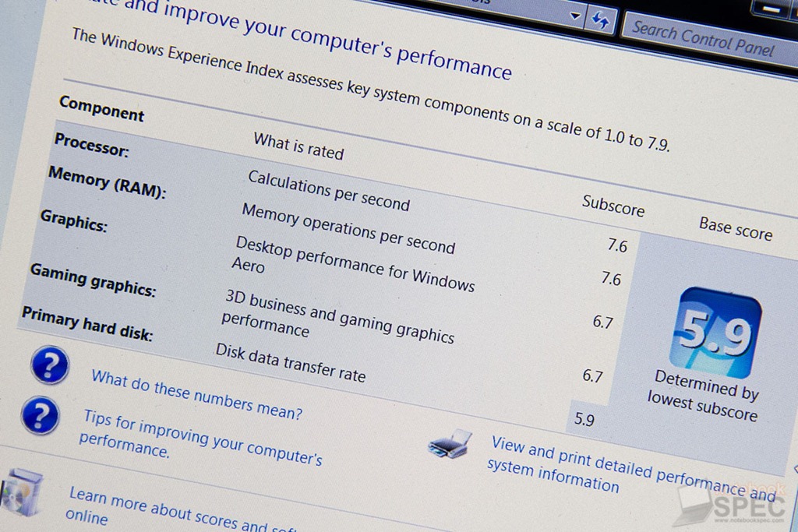Click '3D business and gaming graphics performance' text
This screenshot has height=532, width=798.
click(x=338, y=316)
